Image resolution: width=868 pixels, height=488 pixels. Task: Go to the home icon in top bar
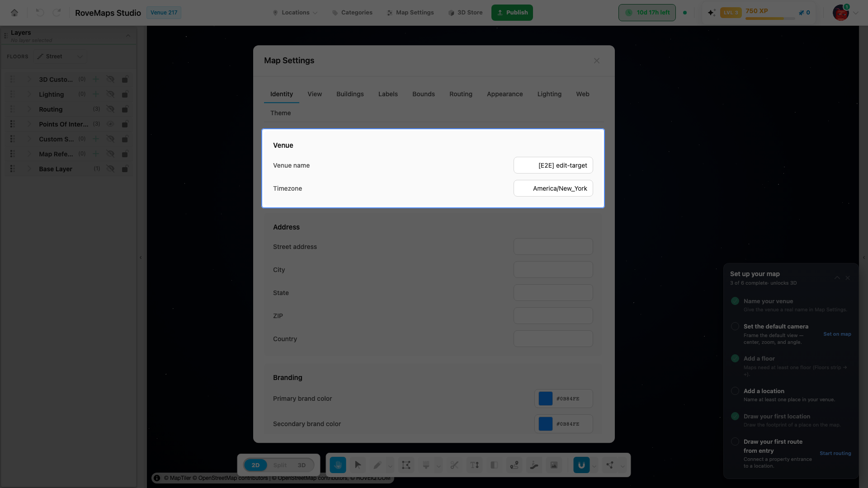coord(14,13)
